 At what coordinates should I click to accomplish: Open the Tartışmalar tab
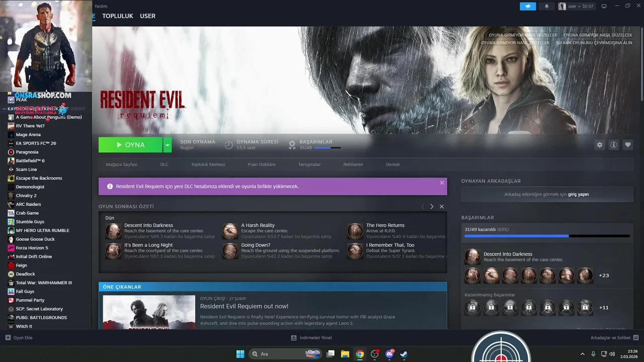[309, 164]
